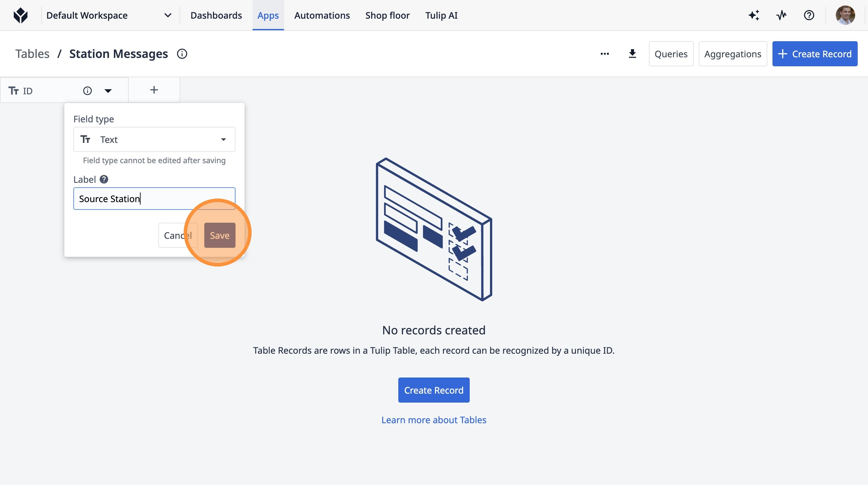The height and width of the screenshot is (485, 868).
Task: Switch to the Dashboards tab
Action: point(216,15)
